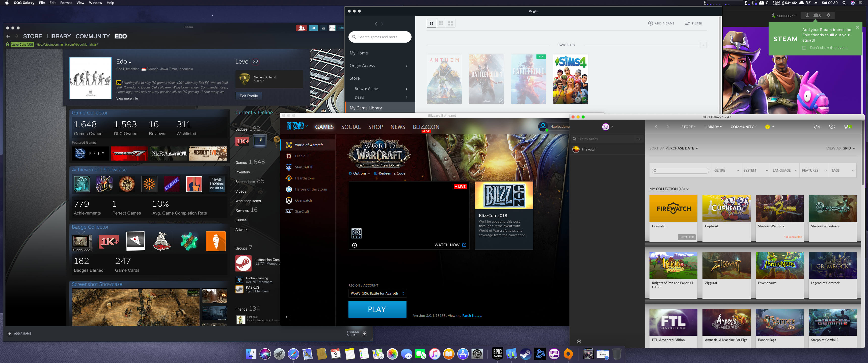This screenshot has height=363, width=868.
Task: Switch to Battle.net SHOP tab
Action: (375, 127)
